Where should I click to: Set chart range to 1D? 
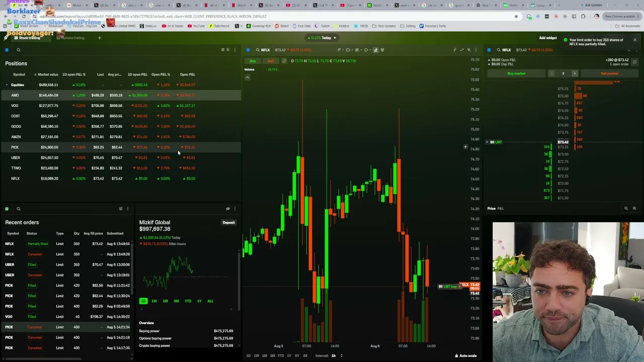[x=248, y=356]
